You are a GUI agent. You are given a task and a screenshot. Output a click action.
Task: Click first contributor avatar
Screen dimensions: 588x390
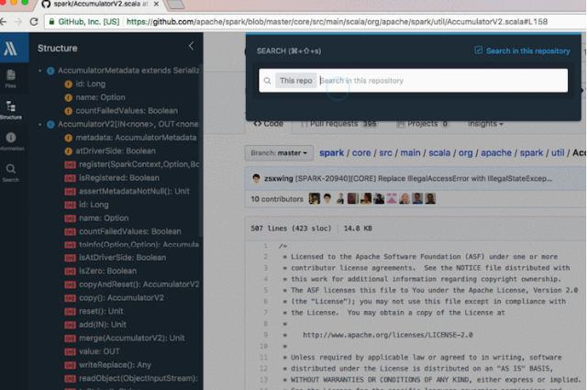[315, 198]
